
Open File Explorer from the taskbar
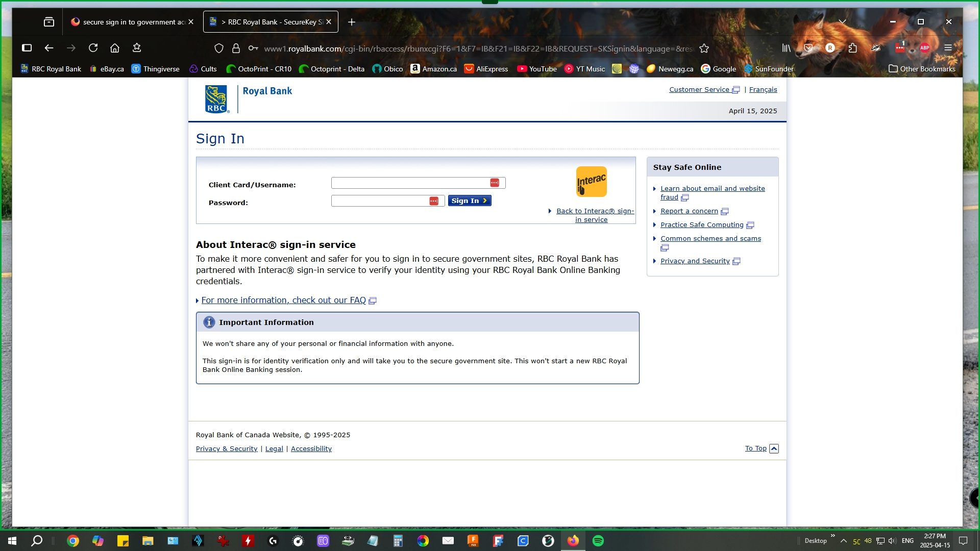coord(148,541)
